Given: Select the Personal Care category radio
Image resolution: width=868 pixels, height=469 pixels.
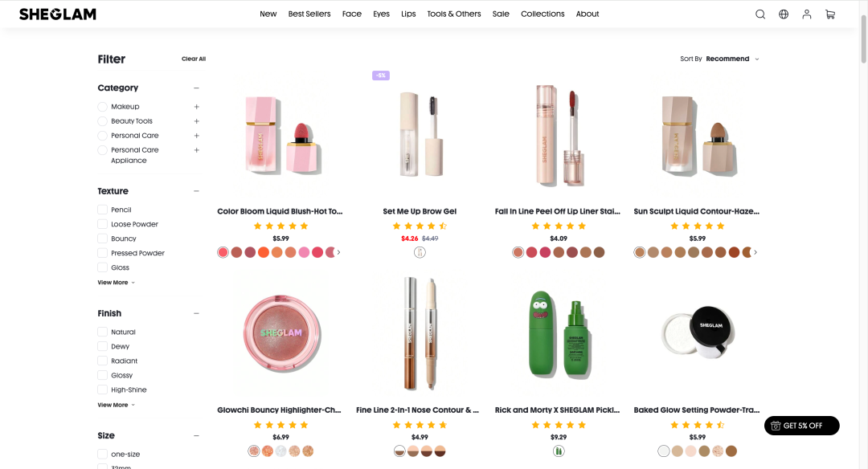Looking at the screenshot, I should click(x=102, y=136).
